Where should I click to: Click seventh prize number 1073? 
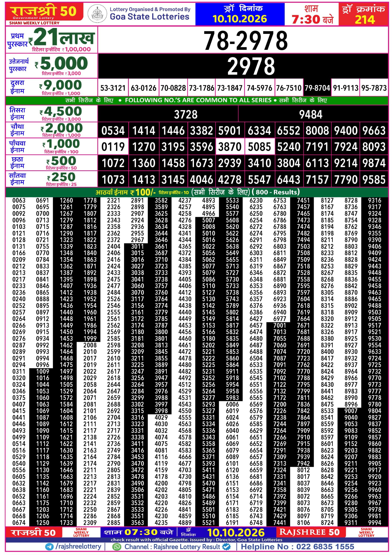113,180
